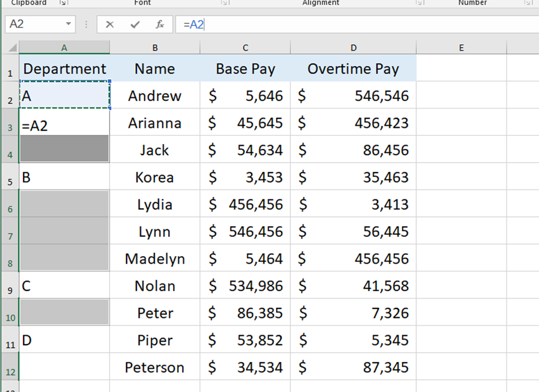The height and width of the screenshot is (392, 539).
Task: Open the Clipboard dialog launcher
Action: (62, 2)
